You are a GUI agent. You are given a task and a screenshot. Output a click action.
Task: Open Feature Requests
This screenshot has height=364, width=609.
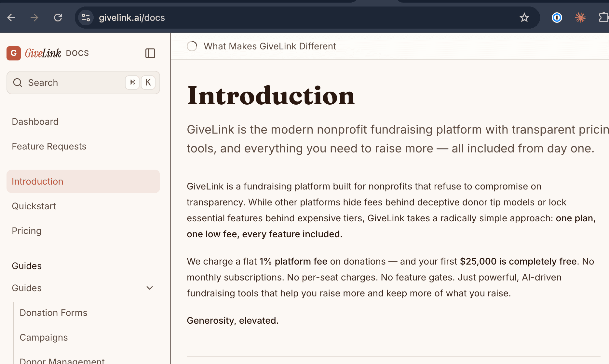click(49, 146)
